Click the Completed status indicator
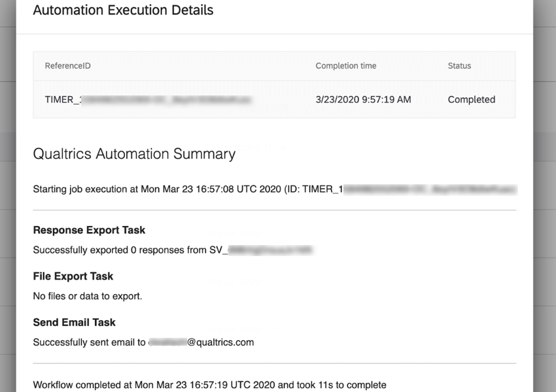Image resolution: width=556 pixels, height=392 pixels. (471, 99)
